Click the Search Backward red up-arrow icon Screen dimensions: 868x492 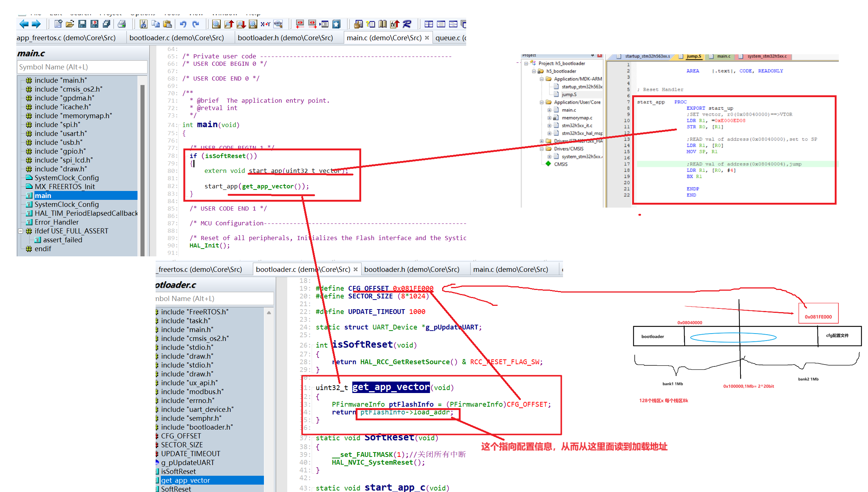tap(229, 24)
